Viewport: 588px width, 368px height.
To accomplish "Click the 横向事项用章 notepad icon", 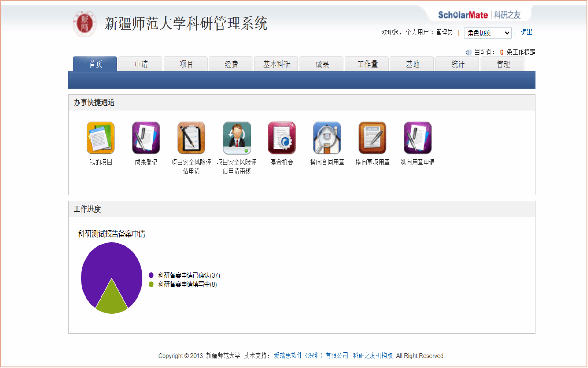I will tap(372, 138).
